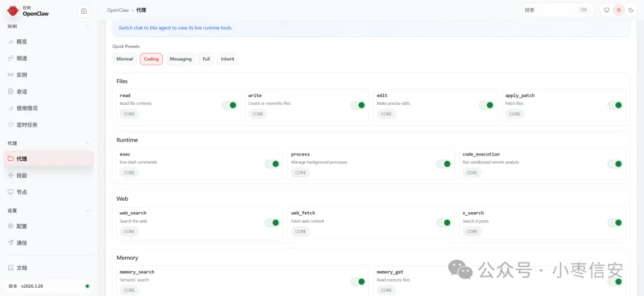The width and height of the screenshot is (644, 296).
Task: Open 技能 in the sidebar
Action: pos(48,176)
